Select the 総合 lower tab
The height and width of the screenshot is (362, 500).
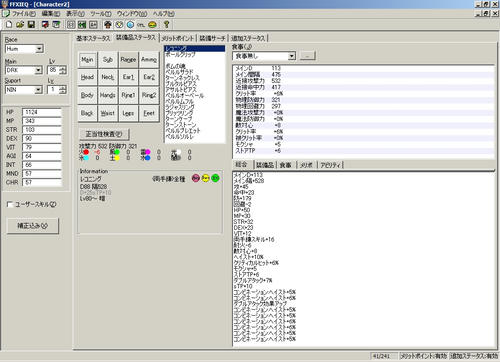click(x=241, y=164)
